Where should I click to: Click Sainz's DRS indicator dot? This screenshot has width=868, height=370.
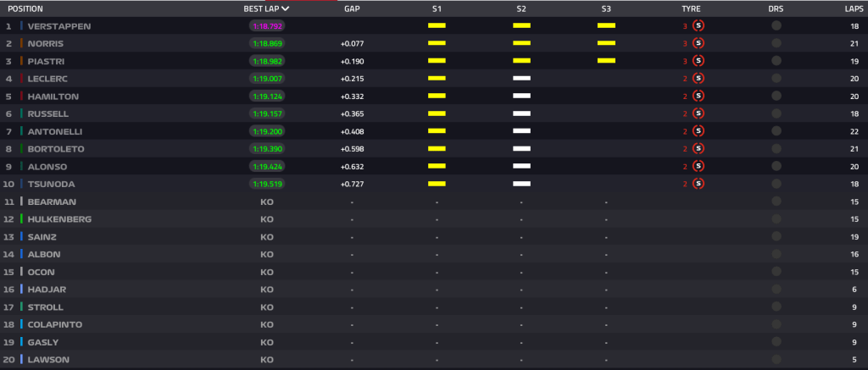pos(776,237)
